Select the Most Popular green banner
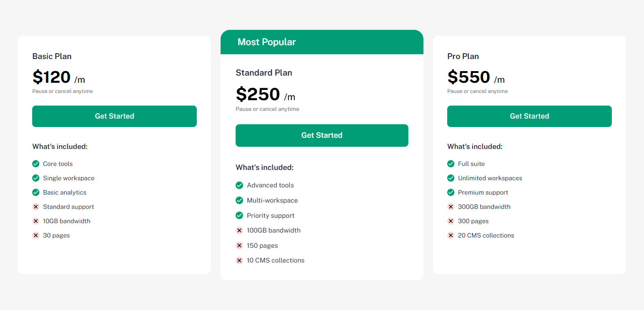The width and height of the screenshot is (644, 310). [x=322, y=42]
